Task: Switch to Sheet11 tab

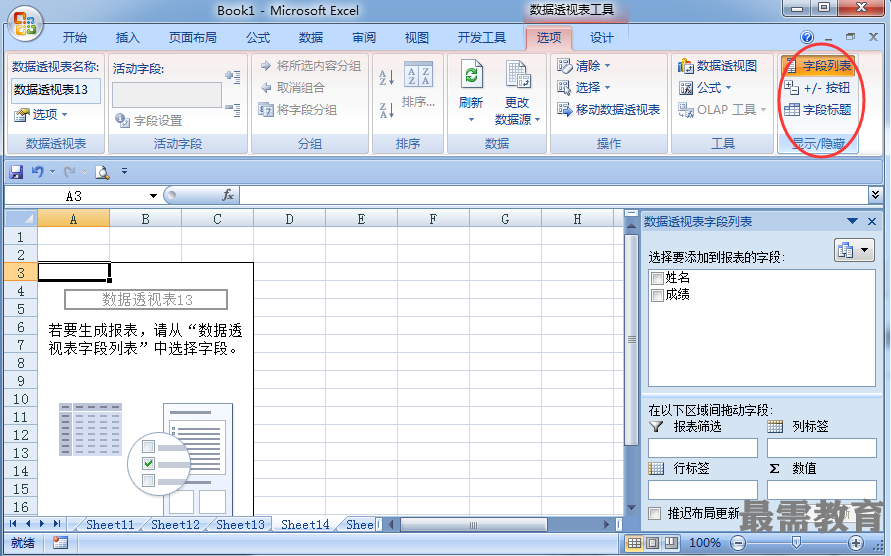Action: point(110,524)
